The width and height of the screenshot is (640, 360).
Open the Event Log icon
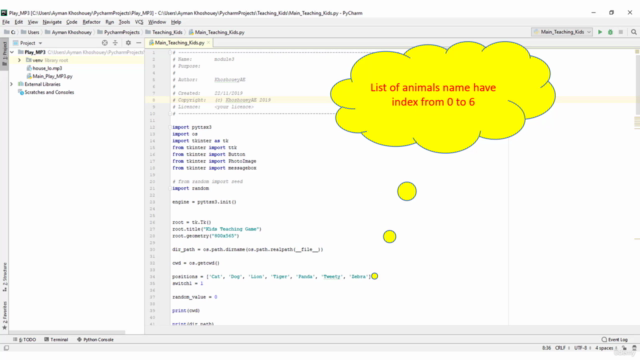(604, 340)
